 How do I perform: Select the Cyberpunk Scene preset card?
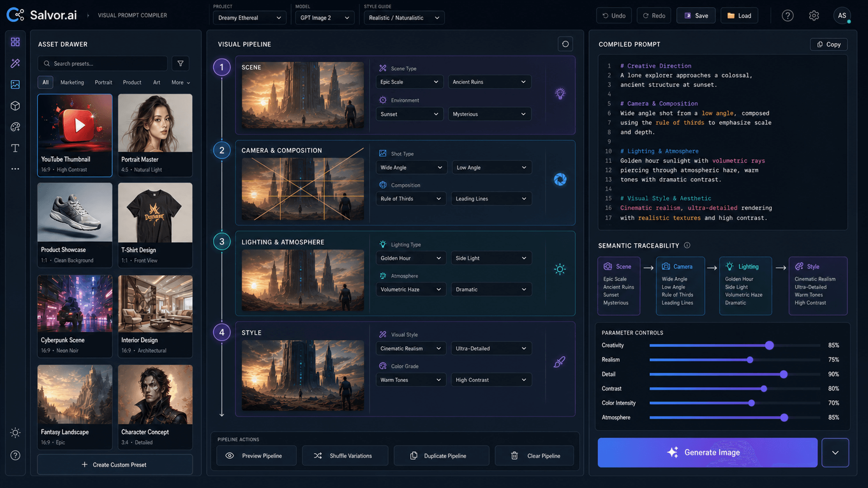[x=75, y=316]
